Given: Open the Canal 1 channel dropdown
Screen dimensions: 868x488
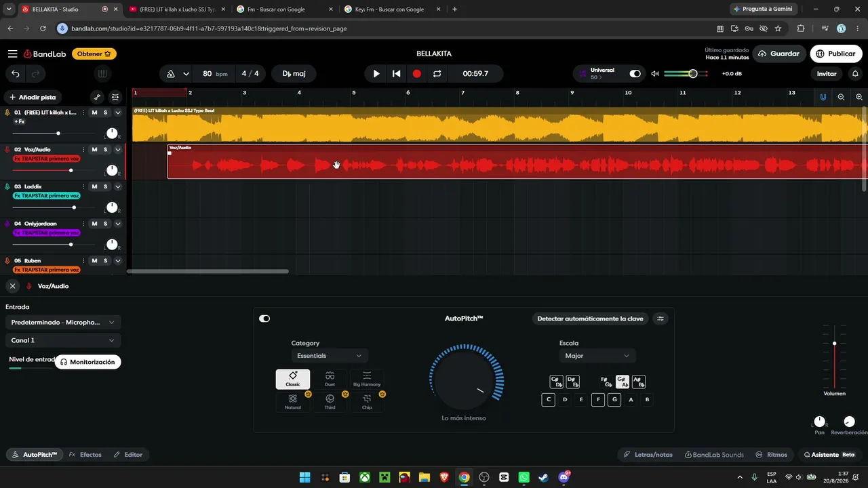Looking at the screenshot, I should 63,340.
